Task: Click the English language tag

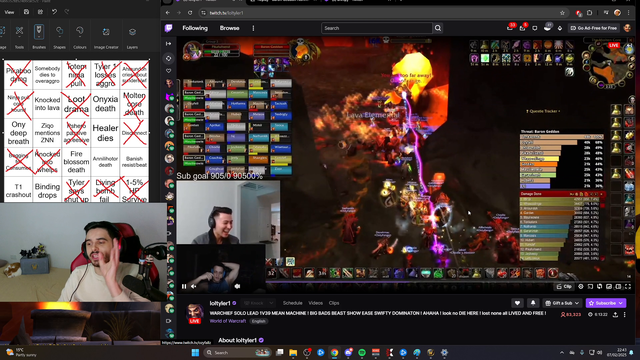Action: (x=258, y=321)
